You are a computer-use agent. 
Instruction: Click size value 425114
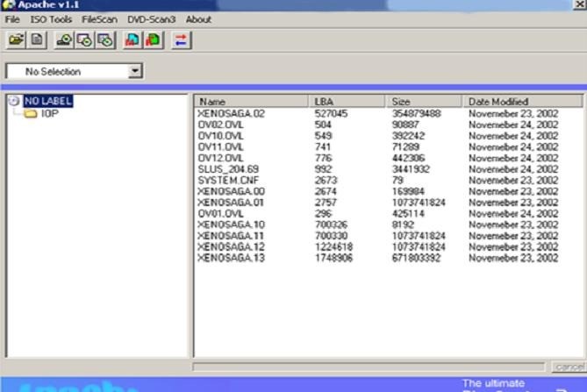[408, 214]
